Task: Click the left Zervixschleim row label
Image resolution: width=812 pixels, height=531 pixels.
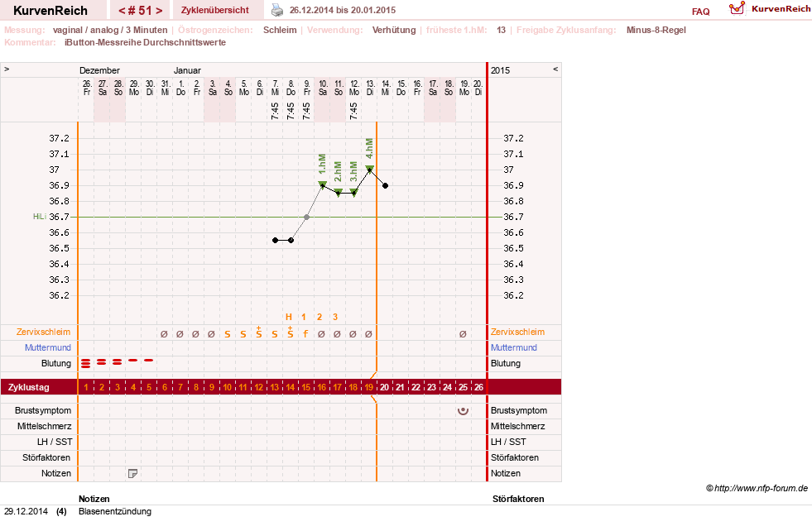Action: [x=43, y=332]
